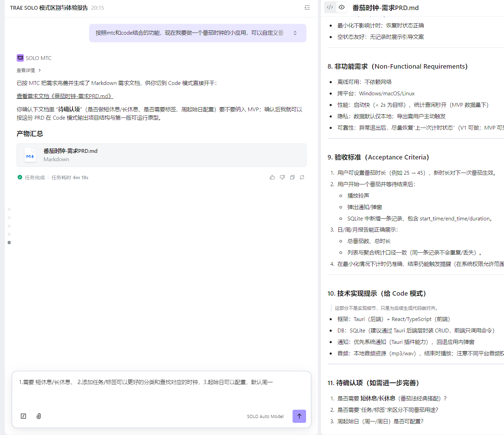This screenshot has width=504, height=435.
Task: Open the 查看需求文档《番茄时钟-需求PRD.md》 link
Action: [x=65, y=96]
